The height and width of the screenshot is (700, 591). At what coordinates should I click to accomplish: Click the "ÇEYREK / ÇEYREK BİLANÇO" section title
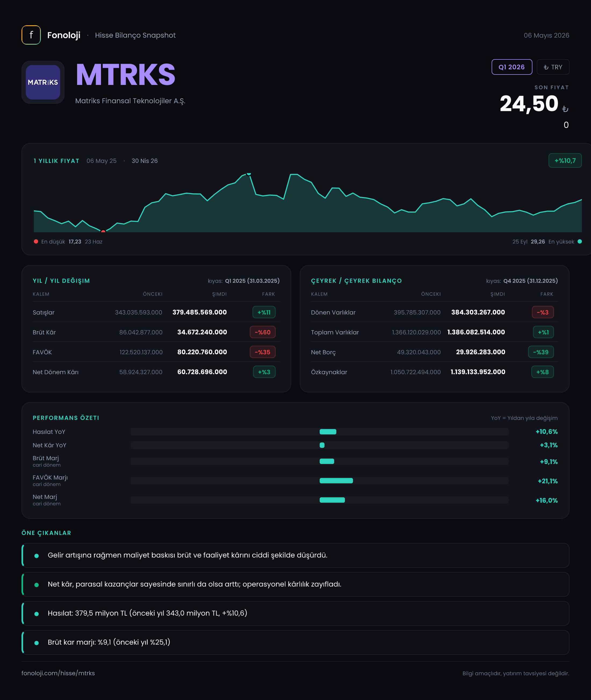356,281
